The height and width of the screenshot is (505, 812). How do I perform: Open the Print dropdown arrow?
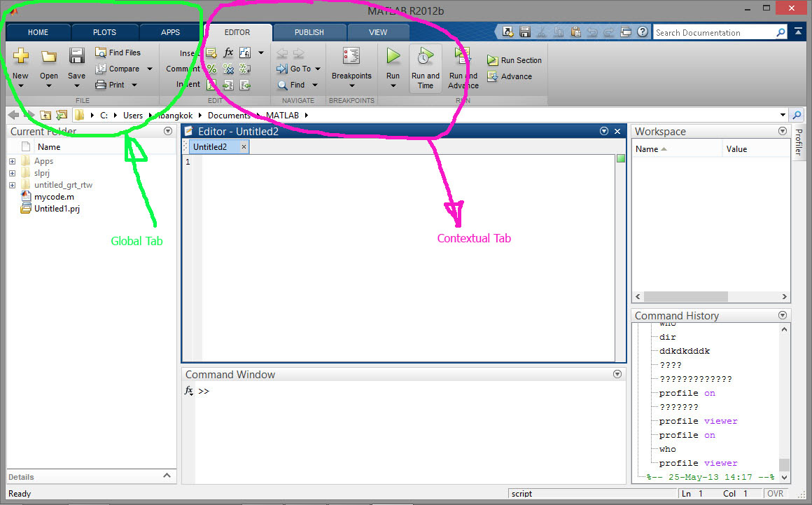[x=134, y=85]
